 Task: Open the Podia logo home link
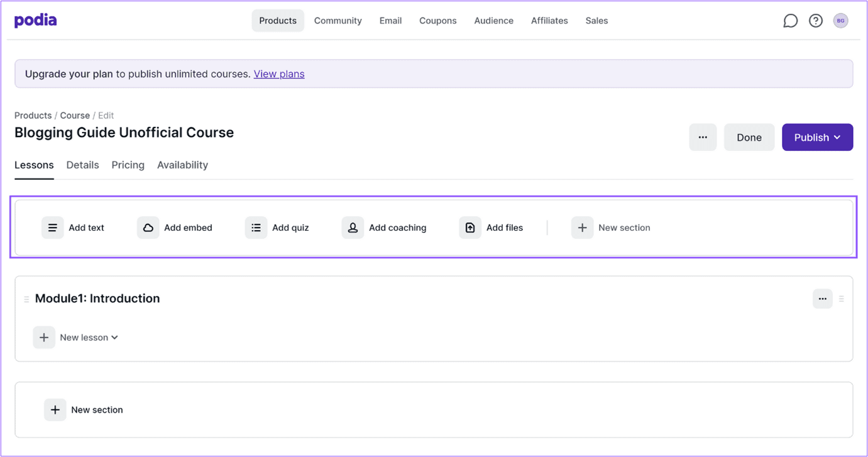36,20
